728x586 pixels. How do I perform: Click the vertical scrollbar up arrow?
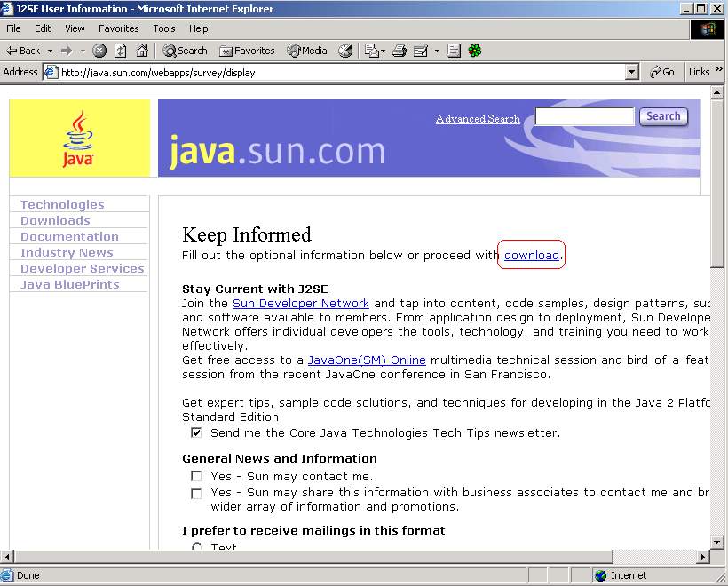(x=716, y=92)
